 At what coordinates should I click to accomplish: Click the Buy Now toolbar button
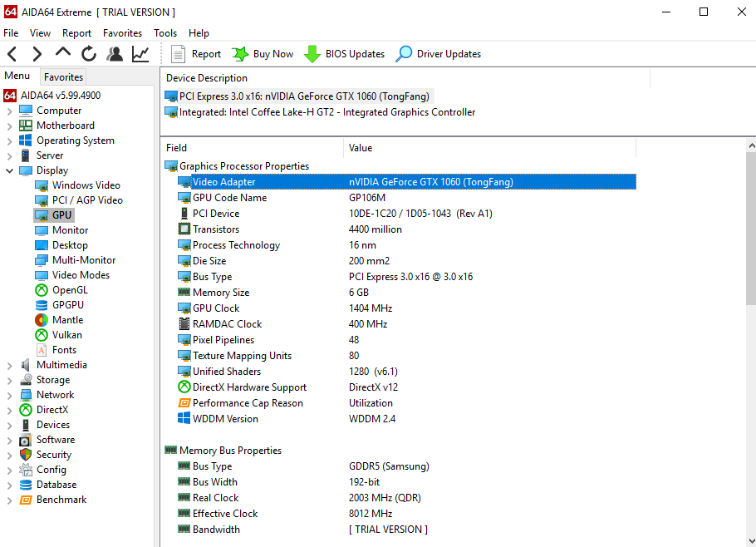tap(263, 54)
